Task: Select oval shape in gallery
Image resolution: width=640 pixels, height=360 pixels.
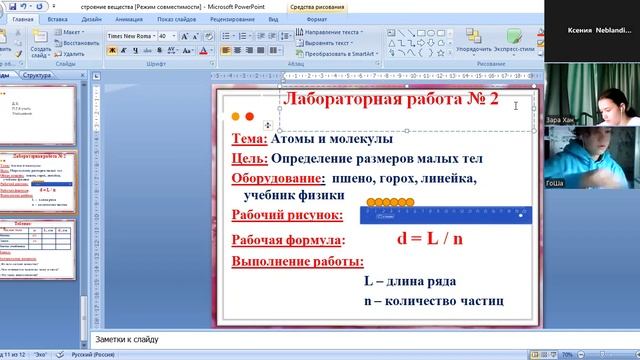Action: (x=431, y=33)
